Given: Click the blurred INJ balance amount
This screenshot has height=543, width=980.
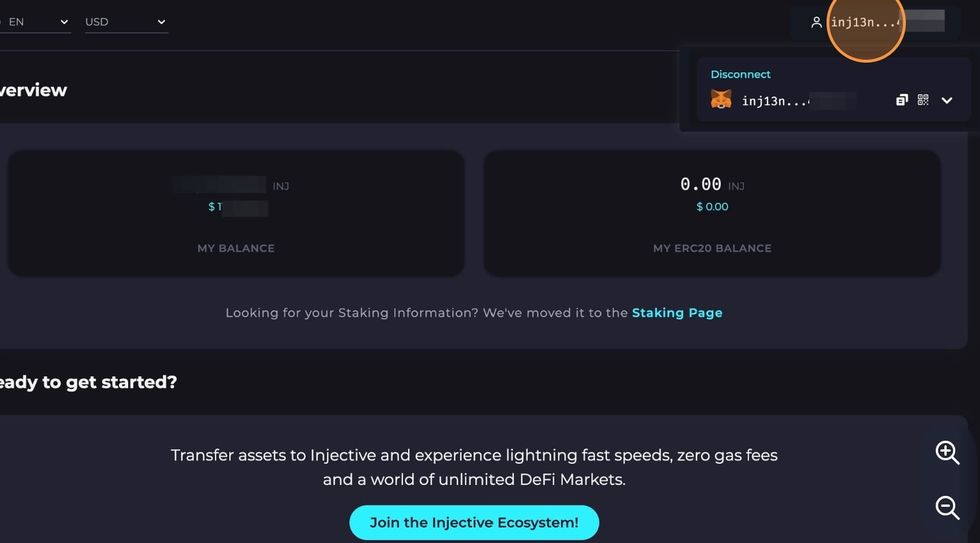Looking at the screenshot, I should (221, 185).
